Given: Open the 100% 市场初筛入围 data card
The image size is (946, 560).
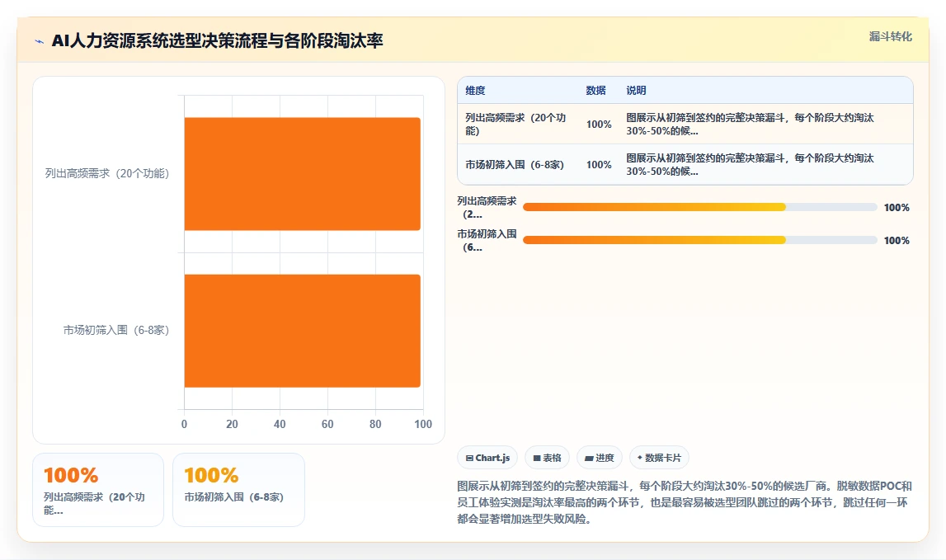Looking at the screenshot, I should (x=238, y=490).
